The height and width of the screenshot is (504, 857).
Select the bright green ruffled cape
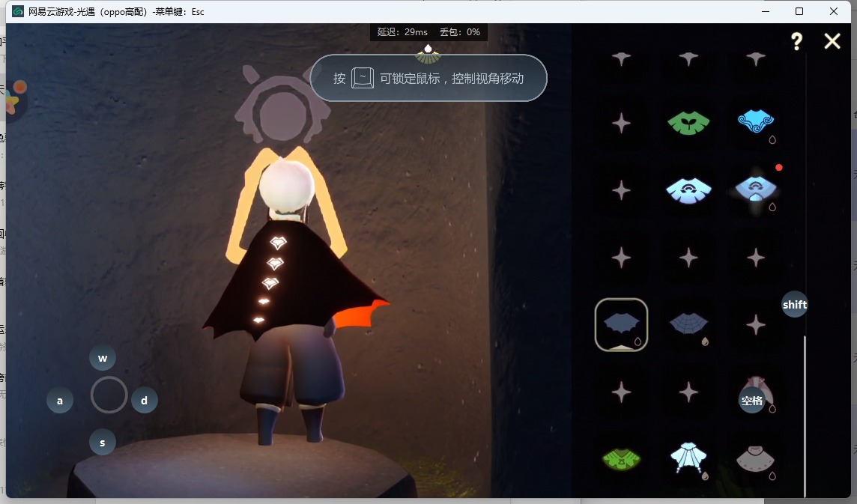click(622, 459)
